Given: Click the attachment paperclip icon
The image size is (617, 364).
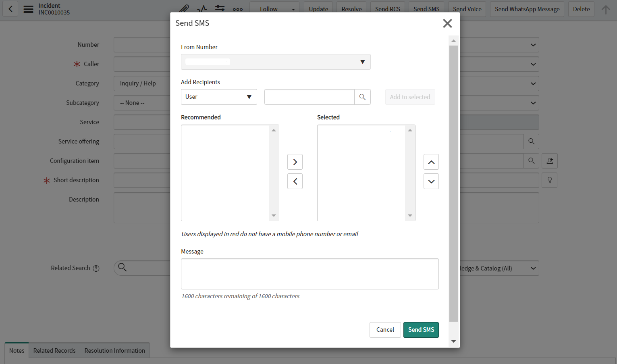Looking at the screenshot, I should [x=184, y=9].
